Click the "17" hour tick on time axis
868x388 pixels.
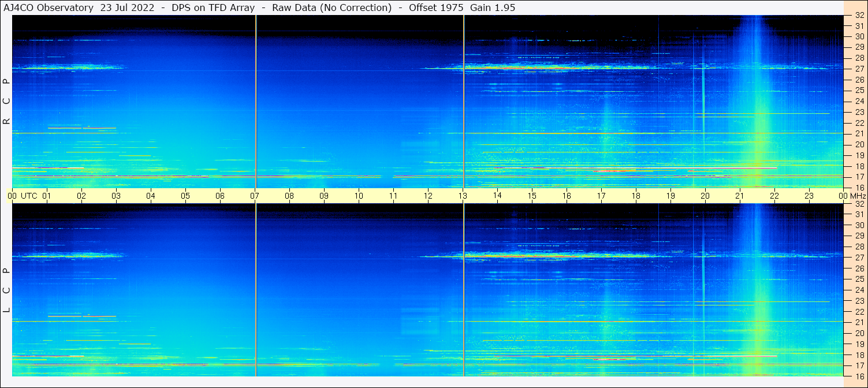click(x=601, y=196)
